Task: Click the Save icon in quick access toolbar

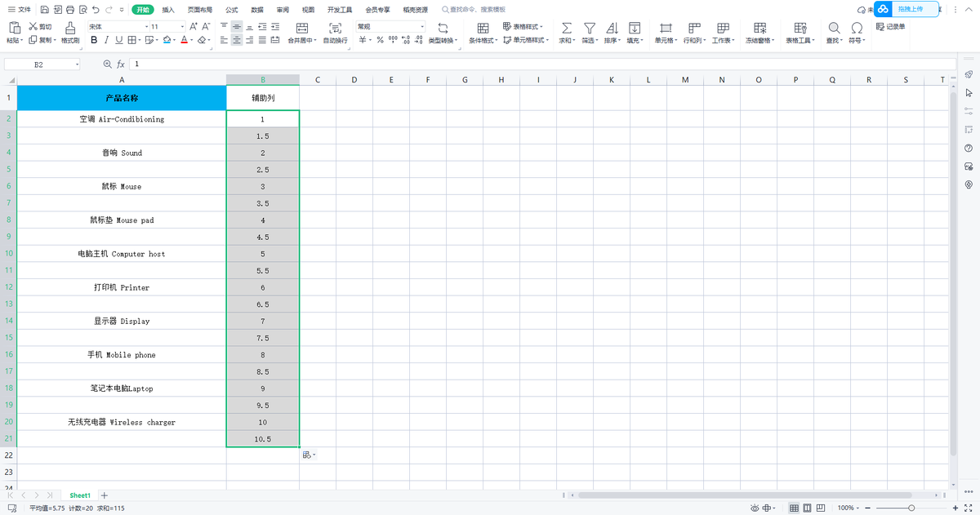Action: 44,10
